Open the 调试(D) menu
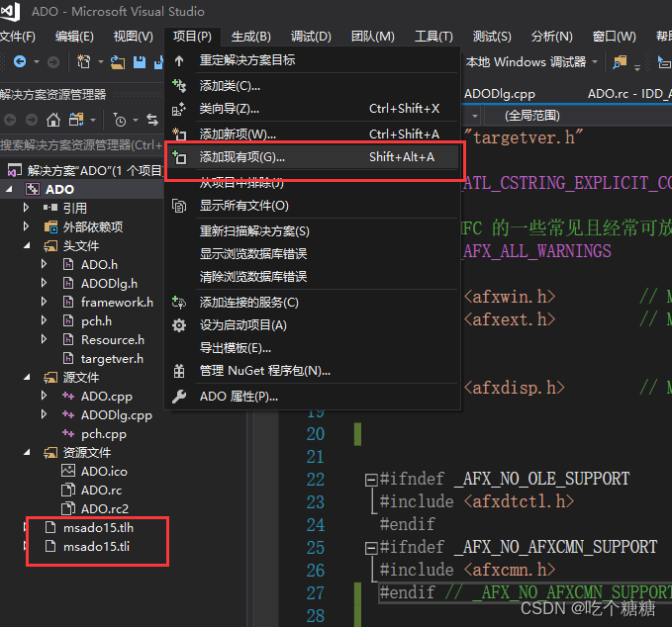Image resolution: width=672 pixels, height=627 pixels. pyautogui.click(x=311, y=37)
